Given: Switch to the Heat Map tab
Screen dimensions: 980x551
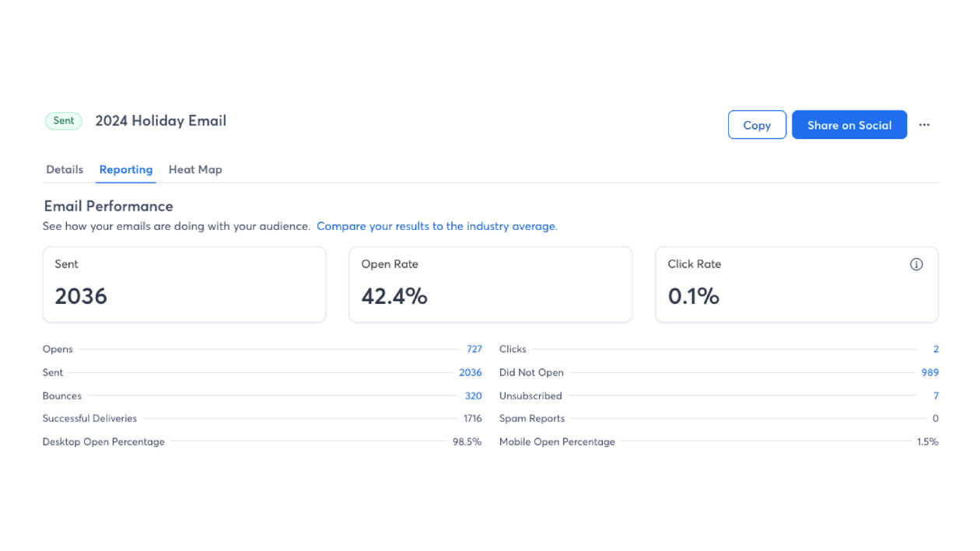Looking at the screenshot, I should 195,169.
